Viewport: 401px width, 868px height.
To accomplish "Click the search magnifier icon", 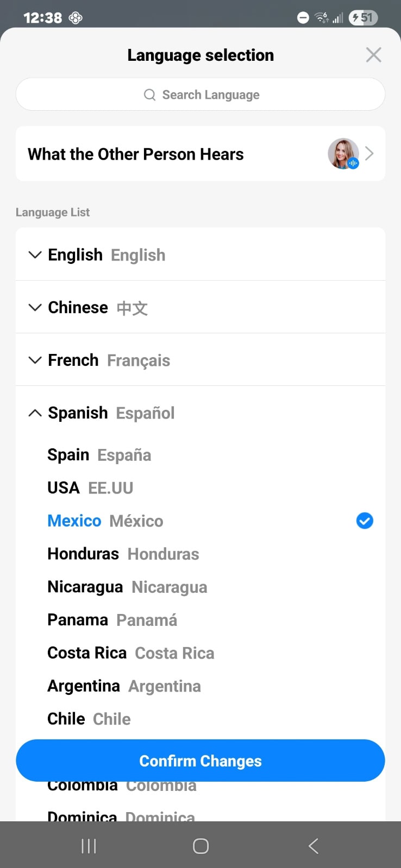I will (149, 95).
